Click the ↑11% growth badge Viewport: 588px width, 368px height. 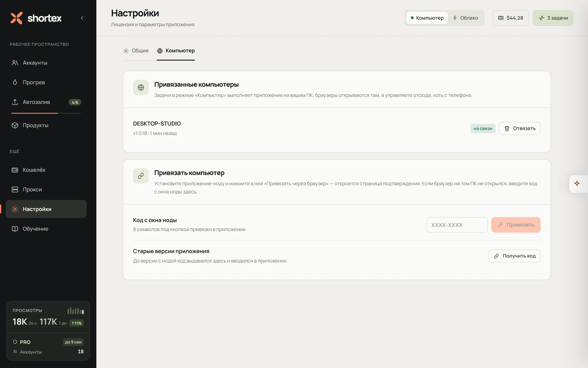[x=77, y=323]
